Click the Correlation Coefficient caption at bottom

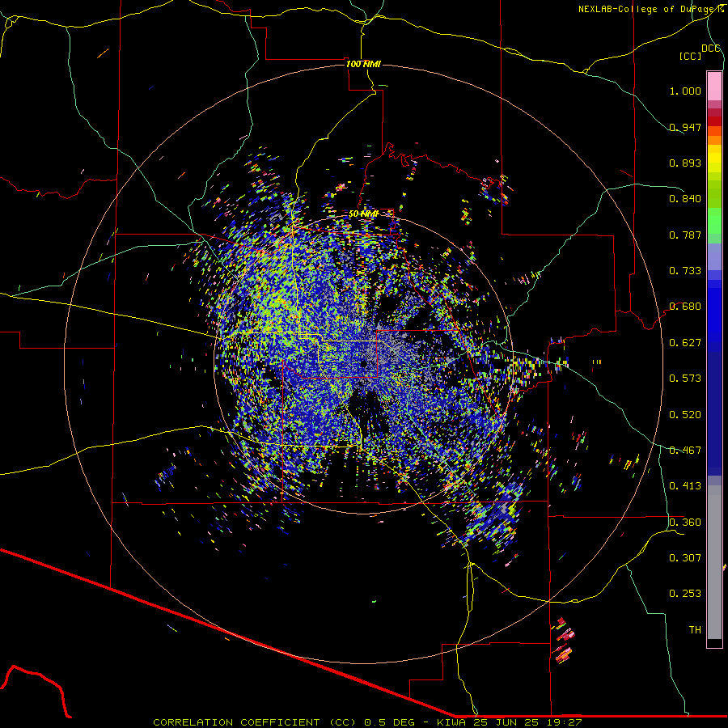pos(367,722)
